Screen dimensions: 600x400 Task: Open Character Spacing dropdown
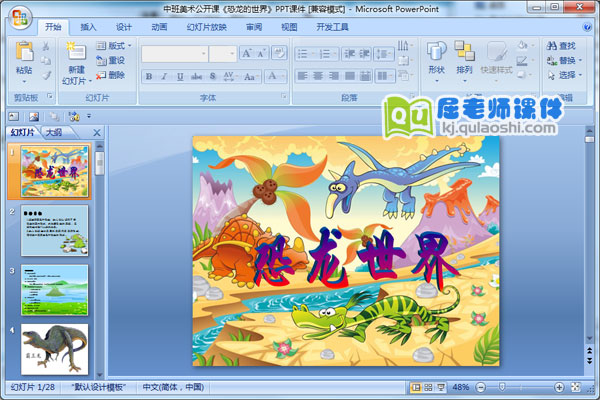(230, 76)
